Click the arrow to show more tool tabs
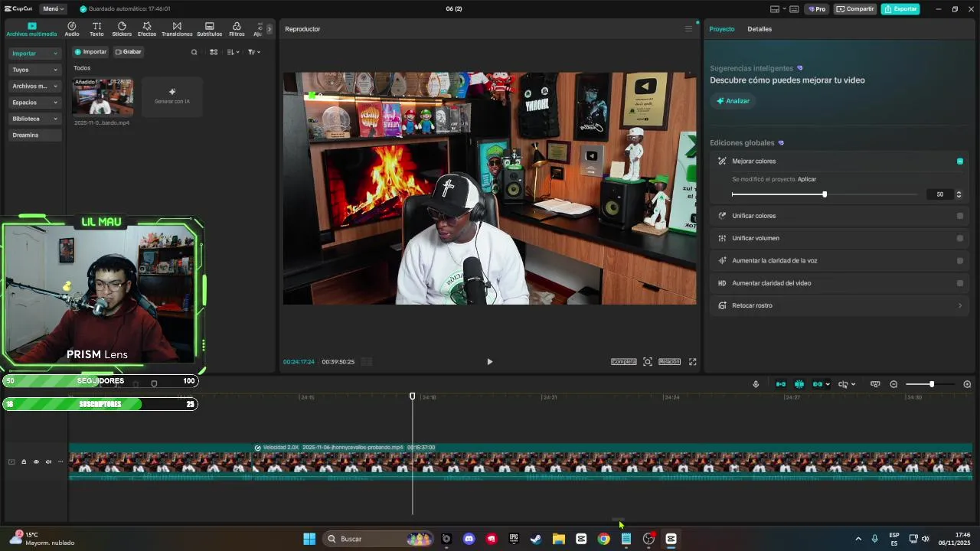 tap(269, 29)
